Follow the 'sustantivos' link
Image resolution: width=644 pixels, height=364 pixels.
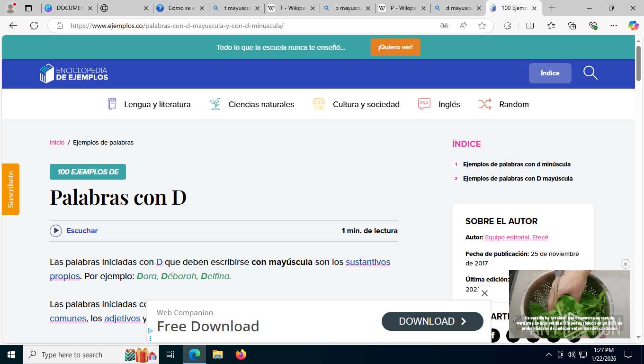tap(368, 262)
